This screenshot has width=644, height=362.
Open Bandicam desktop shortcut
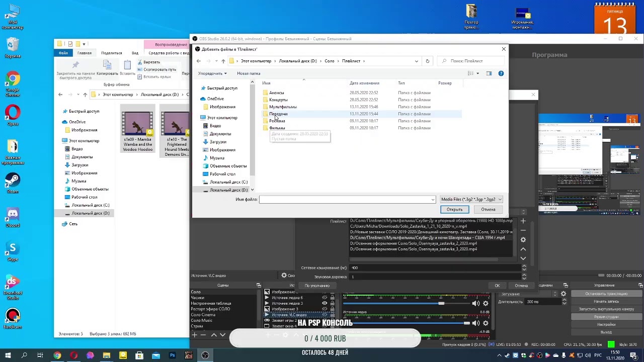point(13,319)
